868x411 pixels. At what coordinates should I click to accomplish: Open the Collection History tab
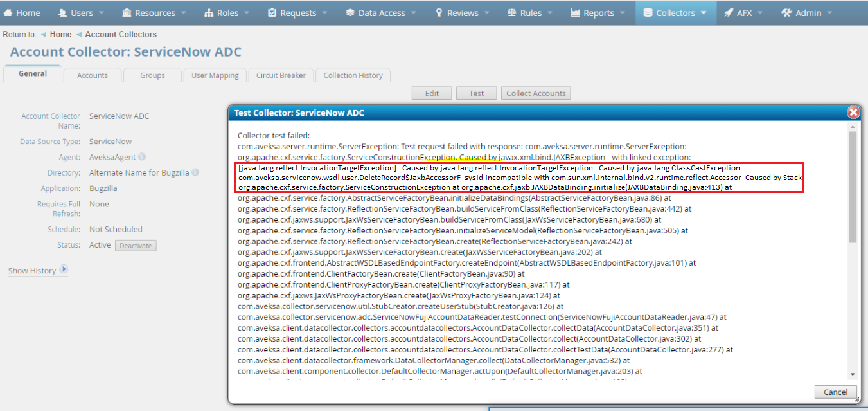click(x=353, y=75)
